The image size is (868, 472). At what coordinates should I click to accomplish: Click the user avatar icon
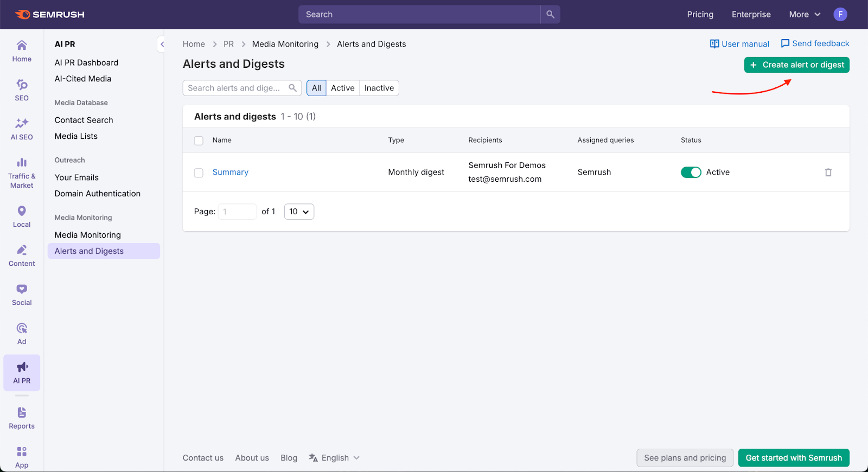point(840,15)
